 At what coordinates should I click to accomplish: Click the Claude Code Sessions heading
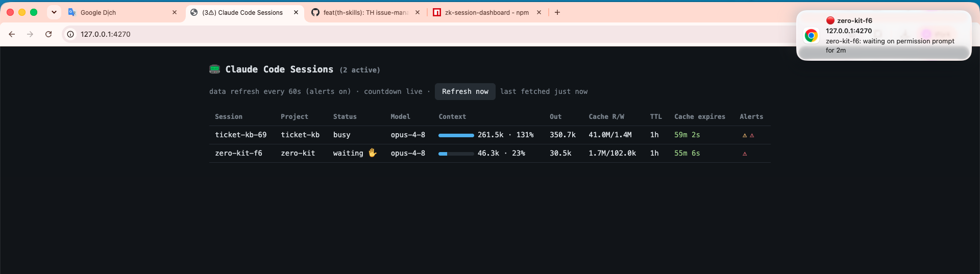click(279, 69)
